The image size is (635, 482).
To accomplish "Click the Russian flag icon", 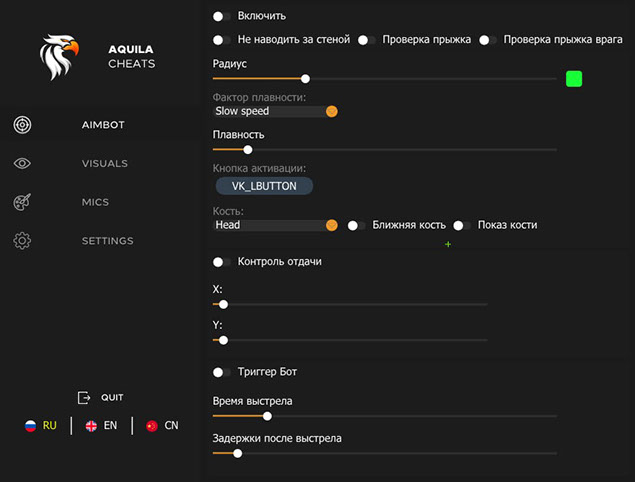I will 30,426.
